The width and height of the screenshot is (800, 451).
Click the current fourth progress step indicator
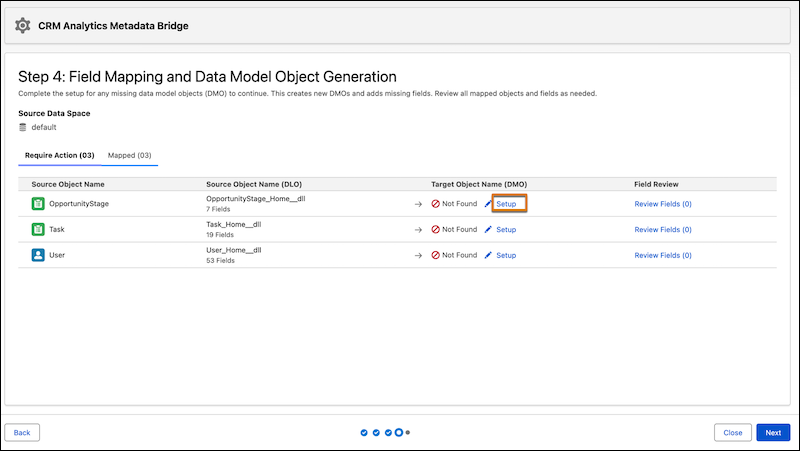click(x=398, y=432)
